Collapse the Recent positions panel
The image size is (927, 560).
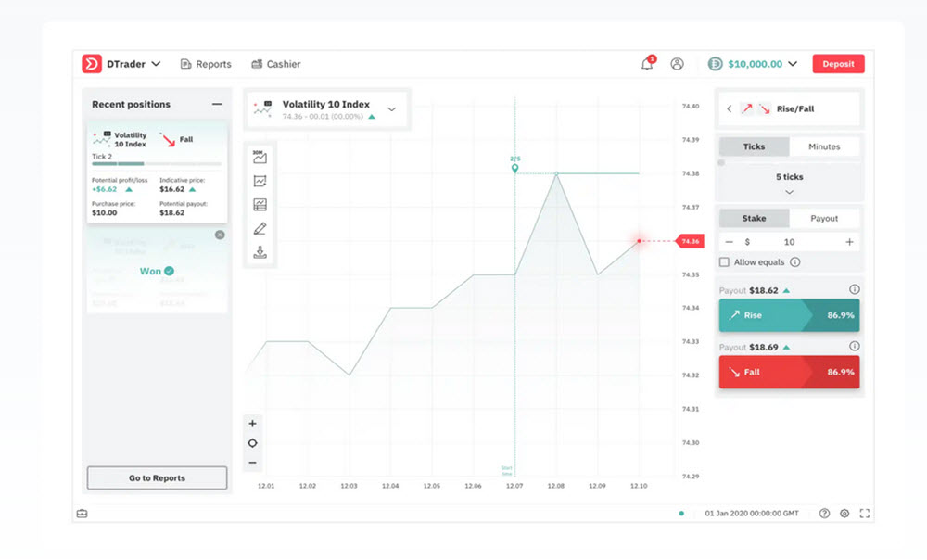click(217, 104)
